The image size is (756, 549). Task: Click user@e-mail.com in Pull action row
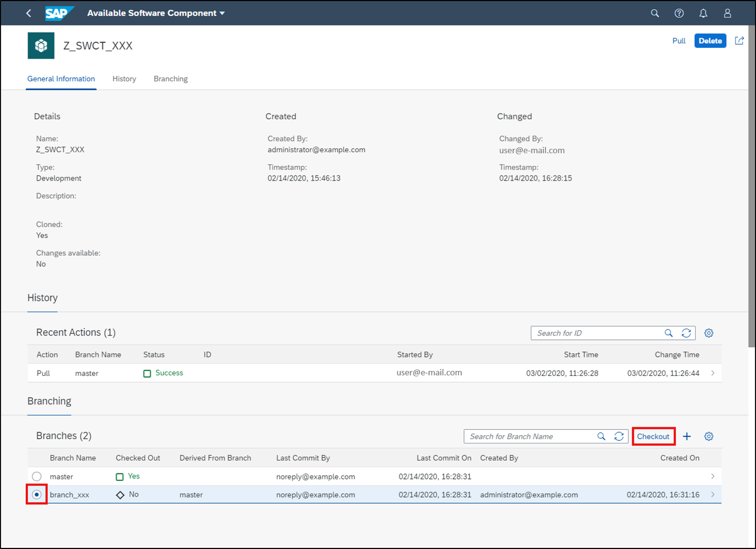[429, 373]
